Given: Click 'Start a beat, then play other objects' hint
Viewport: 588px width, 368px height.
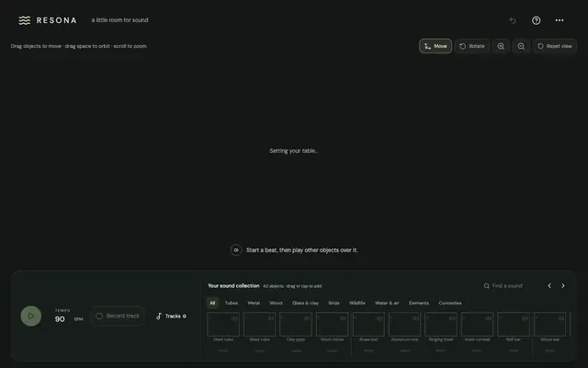Looking at the screenshot, I should pos(302,250).
